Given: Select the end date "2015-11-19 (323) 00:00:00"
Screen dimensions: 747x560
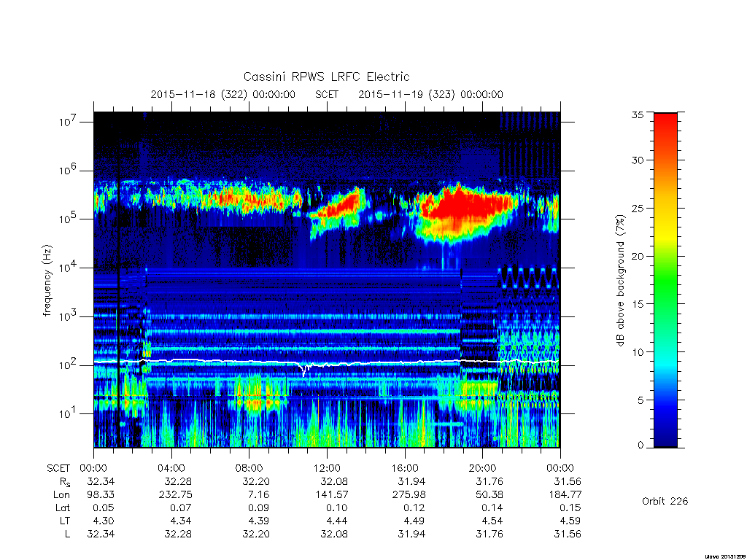Looking at the screenshot, I should (x=430, y=94).
